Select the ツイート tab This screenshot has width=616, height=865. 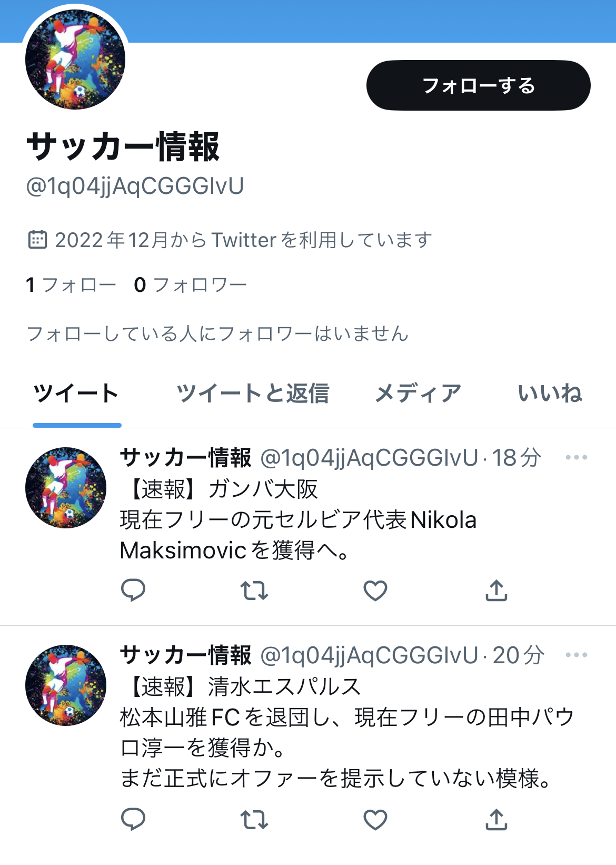[76, 394]
